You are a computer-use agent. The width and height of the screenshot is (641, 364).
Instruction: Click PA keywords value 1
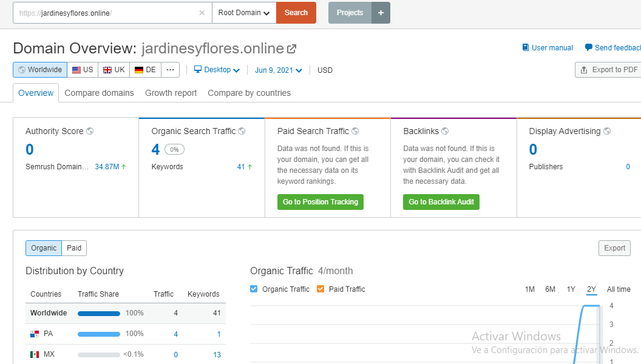coord(219,334)
